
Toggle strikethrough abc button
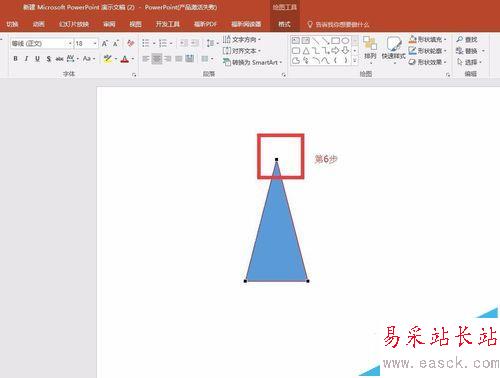coord(60,59)
